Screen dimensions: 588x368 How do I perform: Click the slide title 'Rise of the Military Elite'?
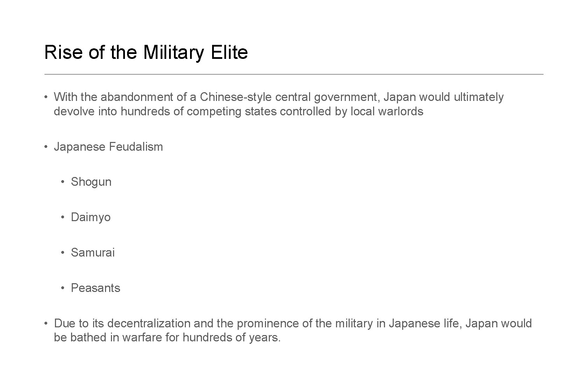tap(146, 52)
